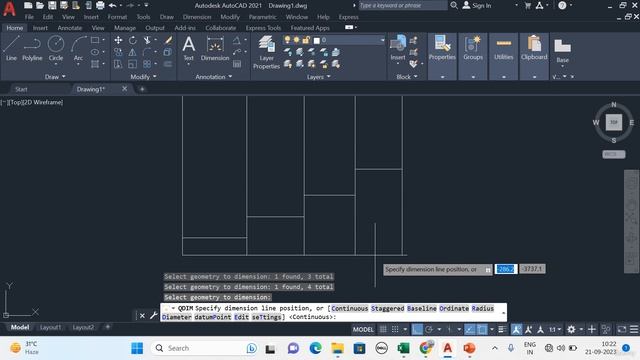640x360 pixels.
Task: Select the Copy tool in Modify panel
Action: [118, 52]
